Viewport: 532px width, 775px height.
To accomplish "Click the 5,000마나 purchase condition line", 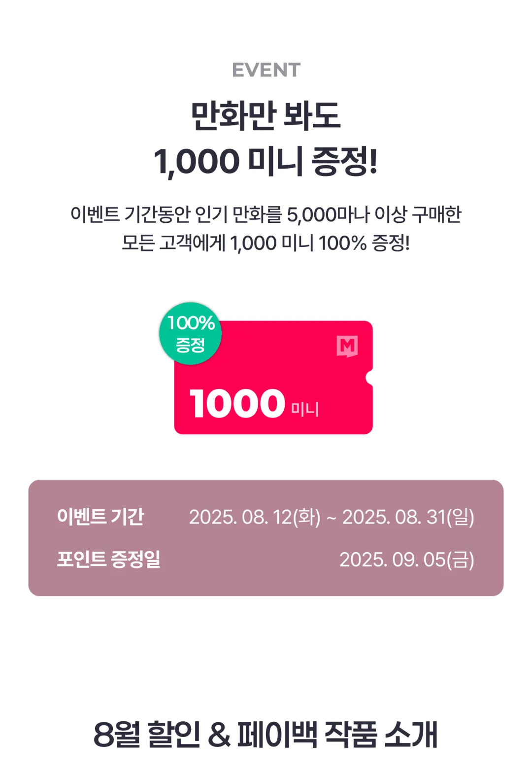I will [266, 214].
